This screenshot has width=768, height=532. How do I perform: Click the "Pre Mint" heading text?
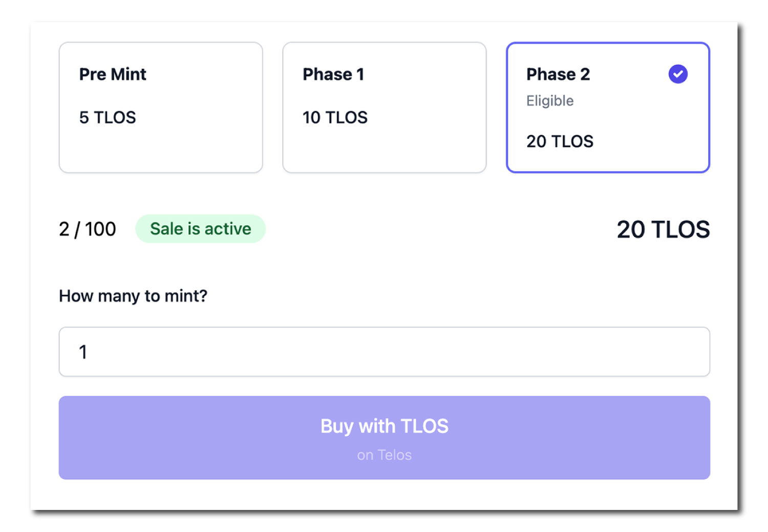click(113, 74)
